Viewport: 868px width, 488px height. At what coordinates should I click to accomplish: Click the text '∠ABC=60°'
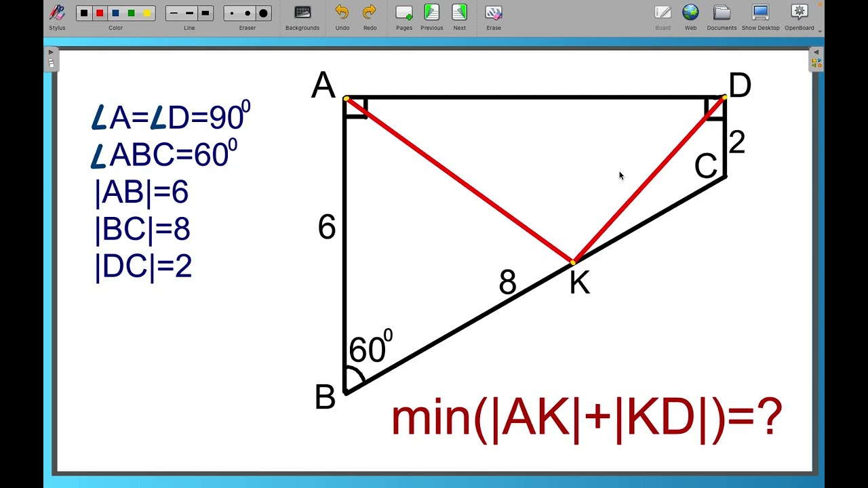pos(164,154)
